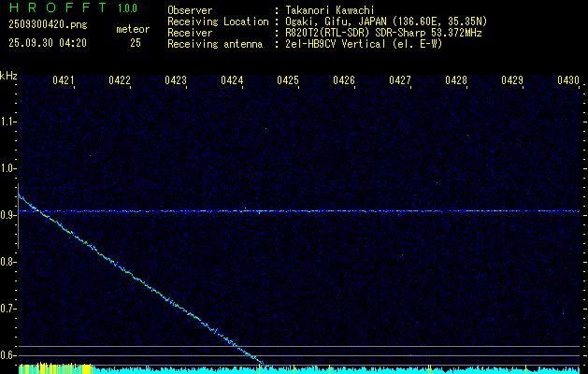Click the Observer field label
The image size is (588, 374).
[x=190, y=10]
